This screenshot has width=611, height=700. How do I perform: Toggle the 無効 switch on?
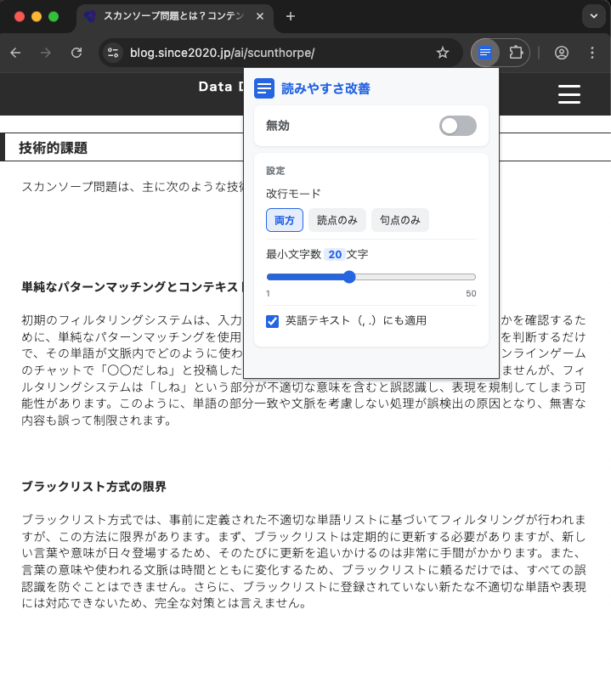pyautogui.click(x=457, y=126)
